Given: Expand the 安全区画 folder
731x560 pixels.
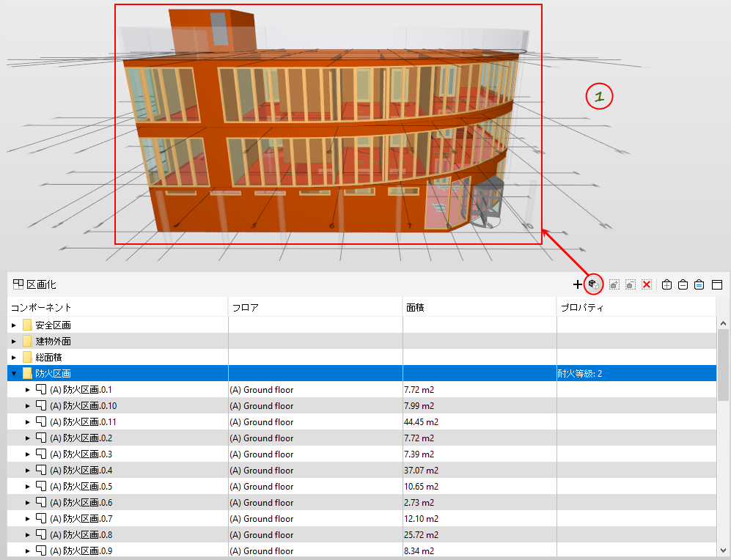Looking at the screenshot, I should coord(14,325).
